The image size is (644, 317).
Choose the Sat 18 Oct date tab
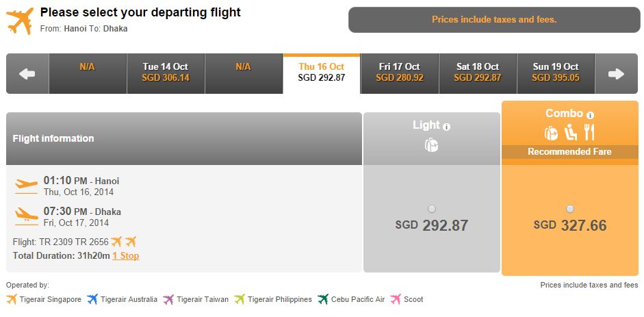point(478,74)
